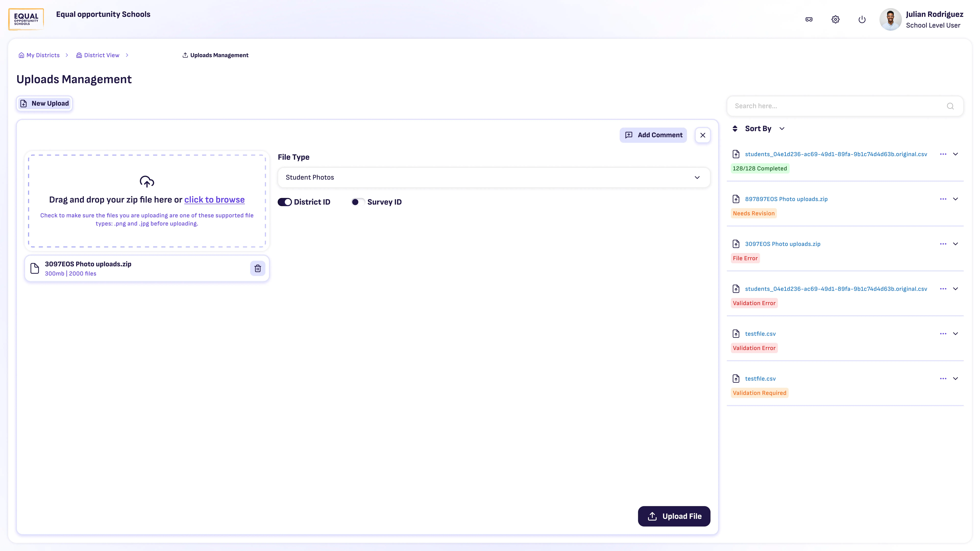Click file icon of attached 3097EOS zip

tap(35, 269)
